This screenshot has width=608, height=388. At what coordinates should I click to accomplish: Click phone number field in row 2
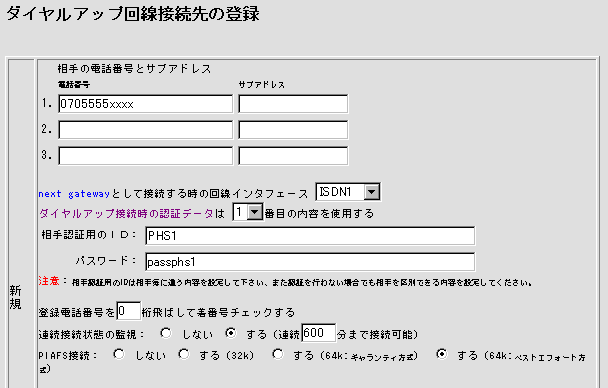pos(145,130)
